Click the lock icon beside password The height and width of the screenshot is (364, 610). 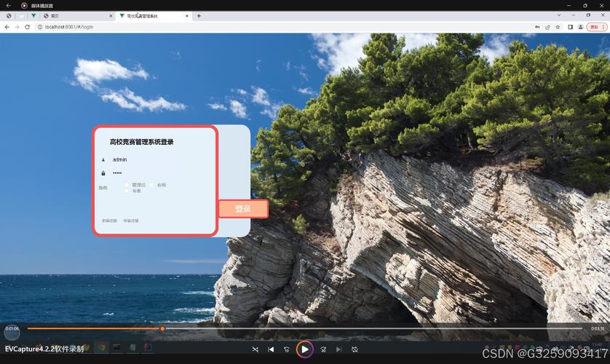pyautogui.click(x=103, y=173)
